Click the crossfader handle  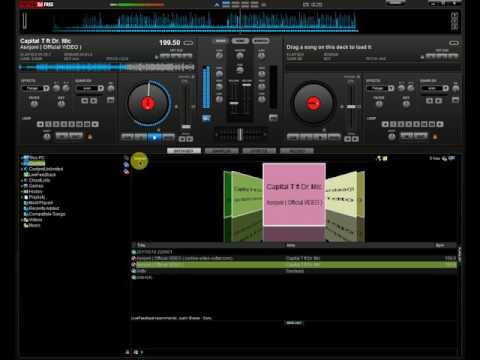(x=240, y=134)
